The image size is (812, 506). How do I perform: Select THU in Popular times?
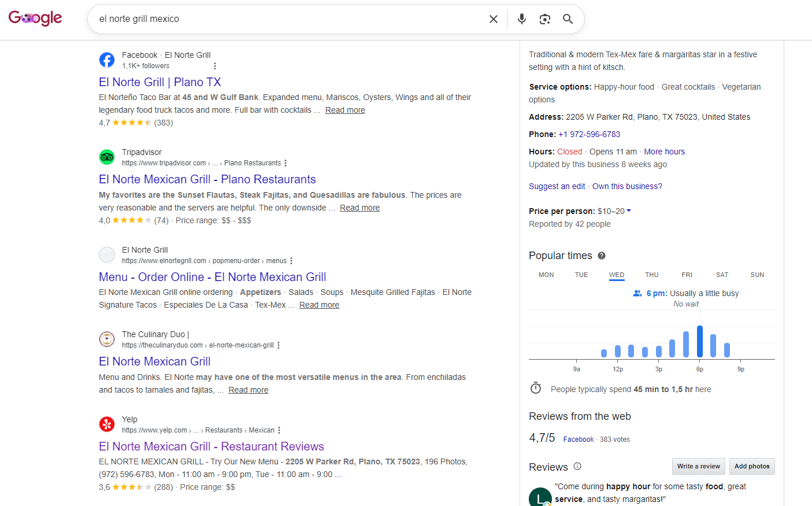click(652, 275)
